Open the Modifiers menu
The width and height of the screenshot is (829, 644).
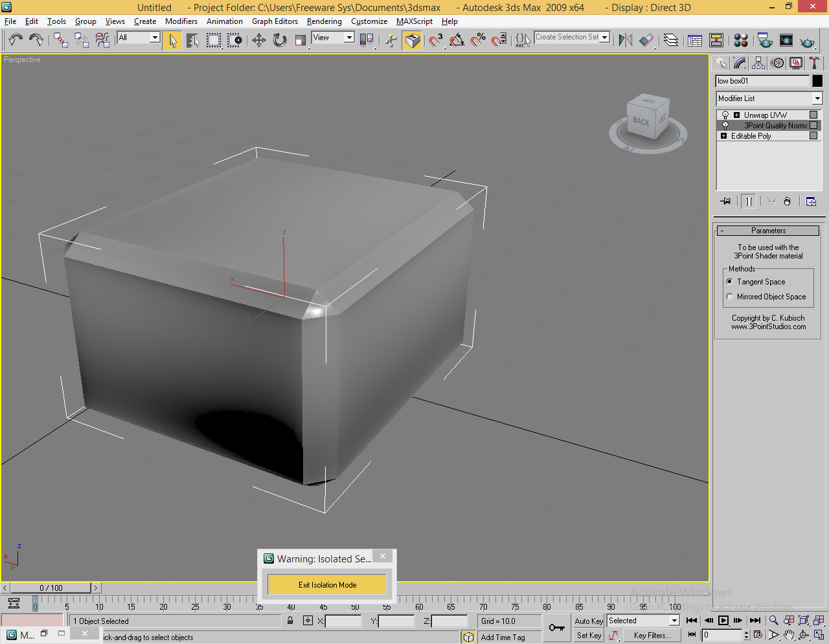(x=181, y=21)
